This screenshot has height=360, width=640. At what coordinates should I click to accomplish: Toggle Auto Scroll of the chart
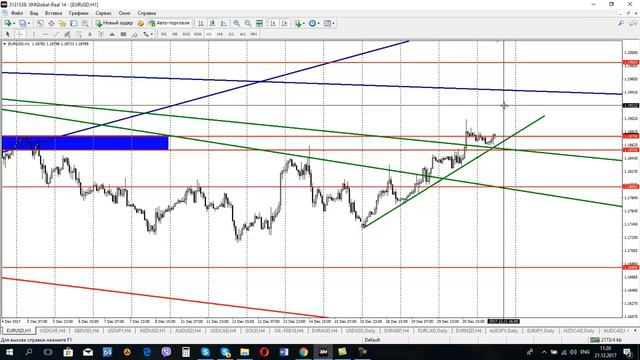[273, 23]
